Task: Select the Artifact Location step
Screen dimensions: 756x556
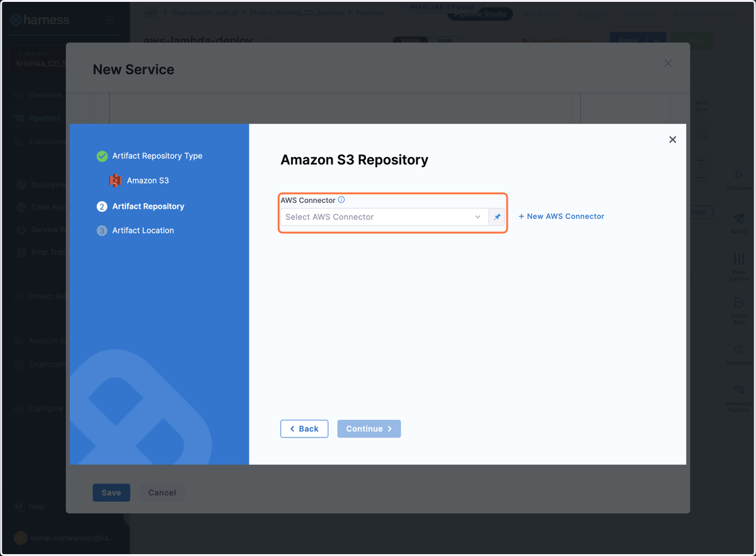Action: point(135,230)
